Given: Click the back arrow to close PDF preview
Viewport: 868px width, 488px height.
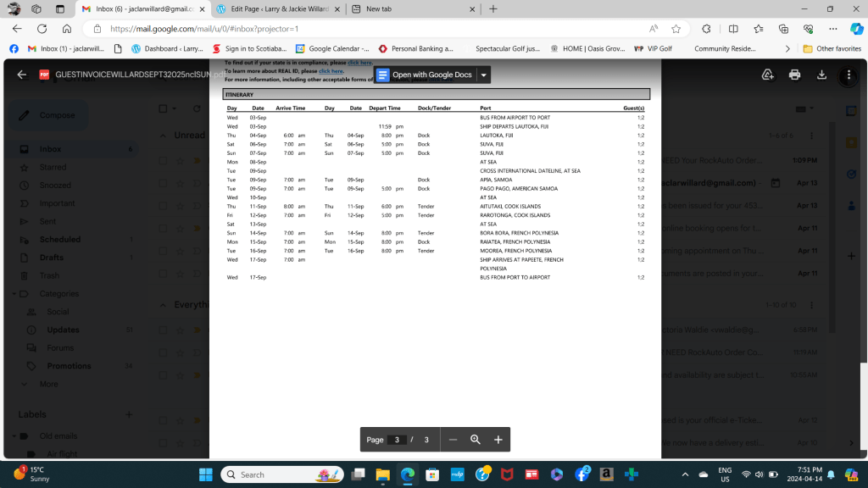Looking at the screenshot, I should 21,75.
